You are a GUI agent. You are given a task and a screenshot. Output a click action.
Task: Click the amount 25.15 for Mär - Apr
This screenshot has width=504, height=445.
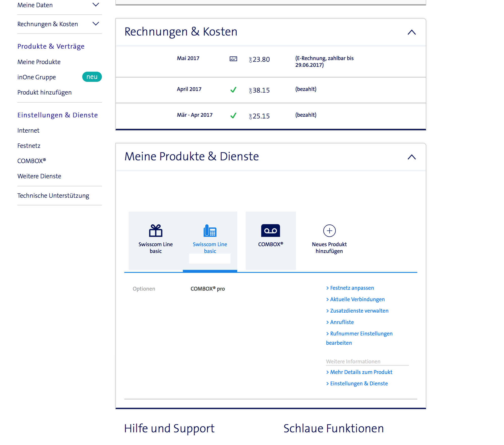(259, 116)
